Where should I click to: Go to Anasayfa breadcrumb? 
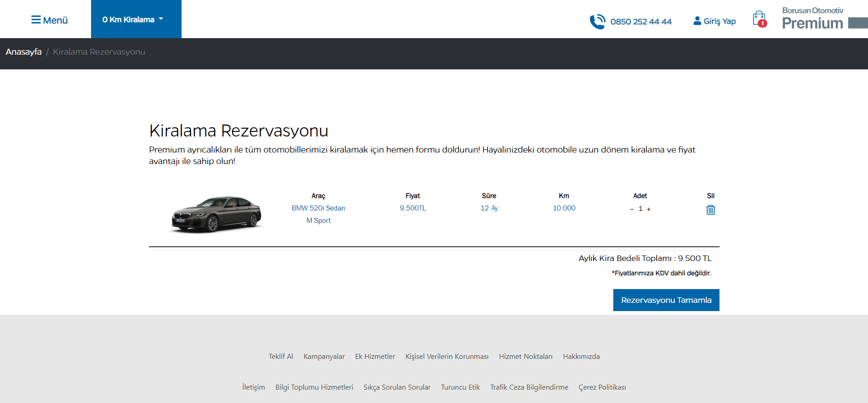(23, 52)
